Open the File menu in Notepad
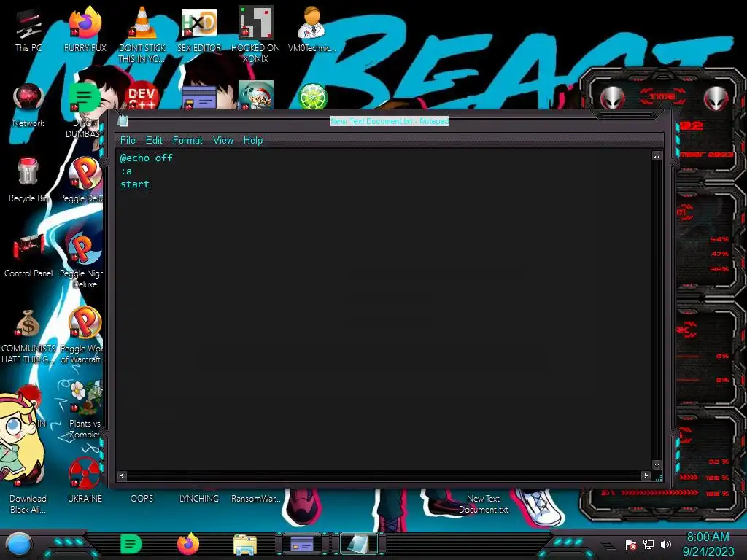 [128, 141]
